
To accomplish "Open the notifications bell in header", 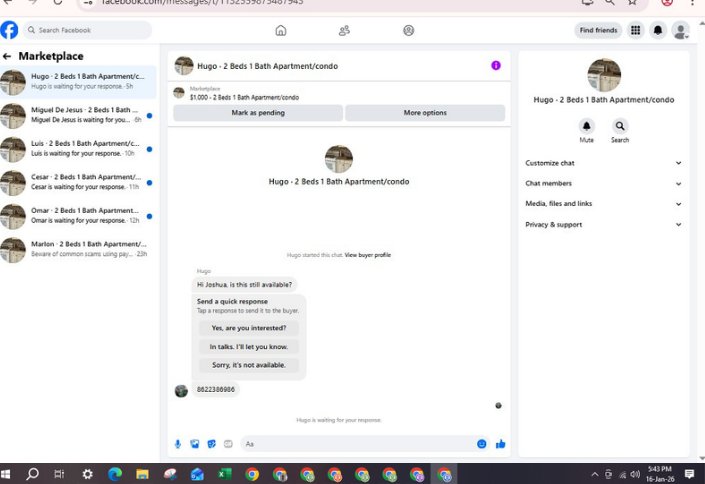I will 658,30.
